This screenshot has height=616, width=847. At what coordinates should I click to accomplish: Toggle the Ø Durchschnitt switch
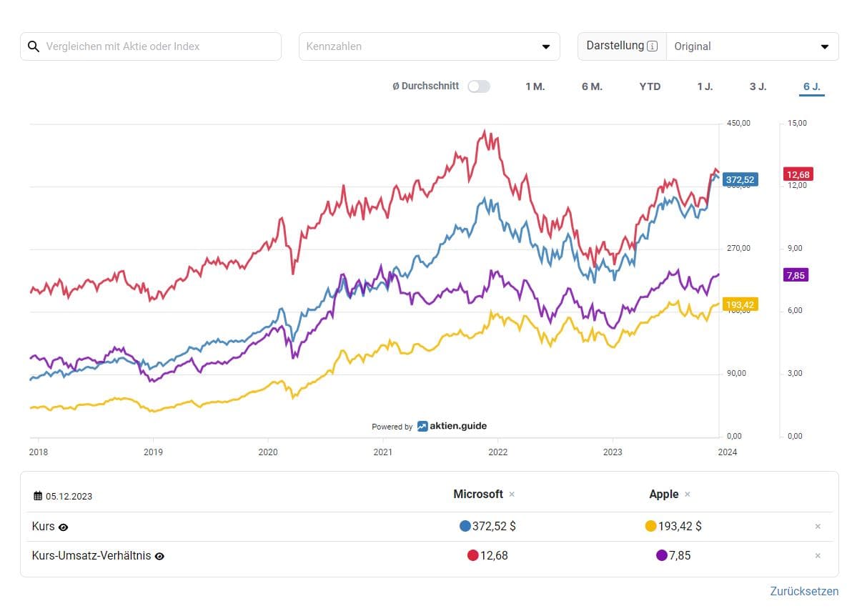[479, 86]
